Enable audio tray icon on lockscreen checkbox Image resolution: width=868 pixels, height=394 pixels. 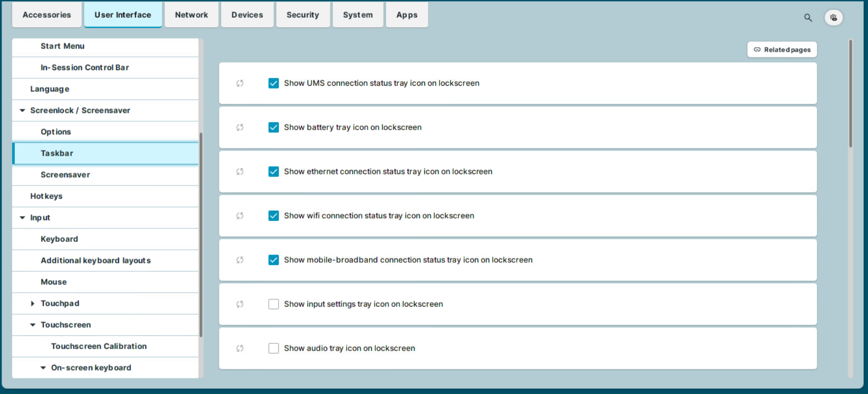pos(274,348)
